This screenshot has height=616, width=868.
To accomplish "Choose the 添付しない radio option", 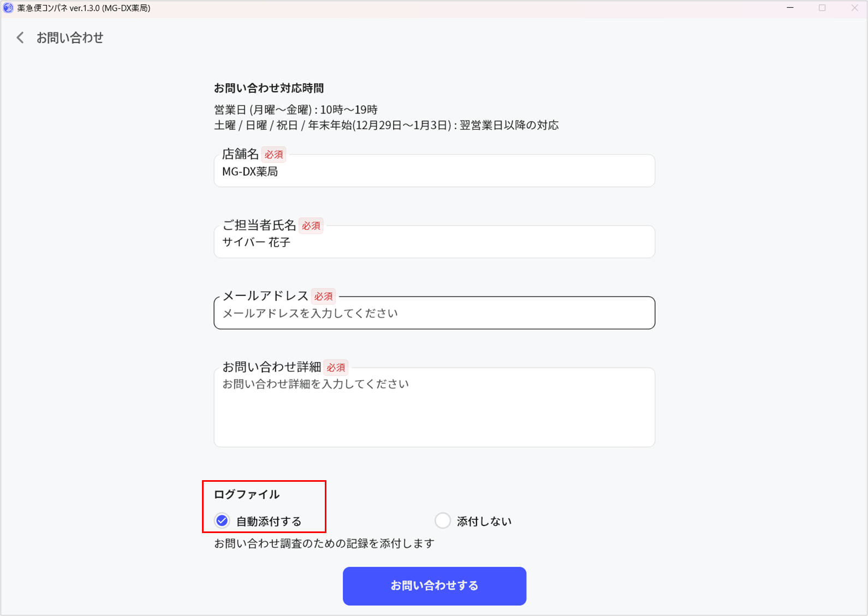I will point(443,521).
